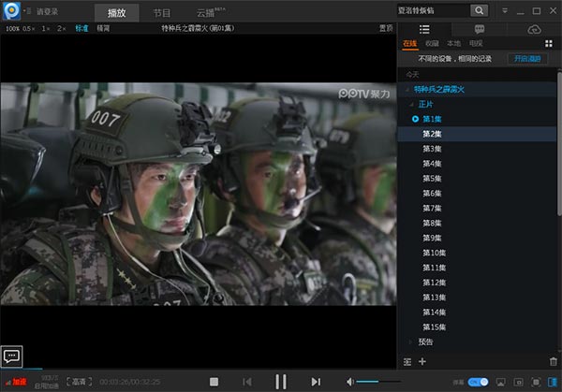
Task: Take a screenshot with camera icon
Action: [518, 383]
